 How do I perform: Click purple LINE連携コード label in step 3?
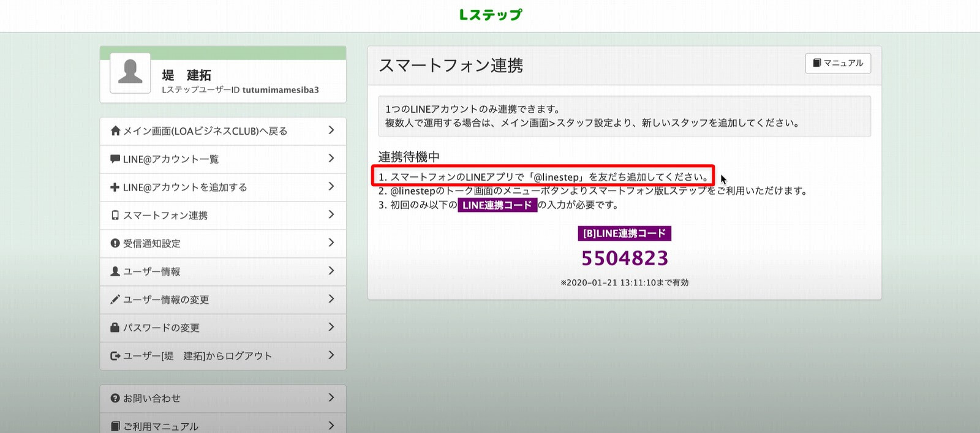click(497, 205)
